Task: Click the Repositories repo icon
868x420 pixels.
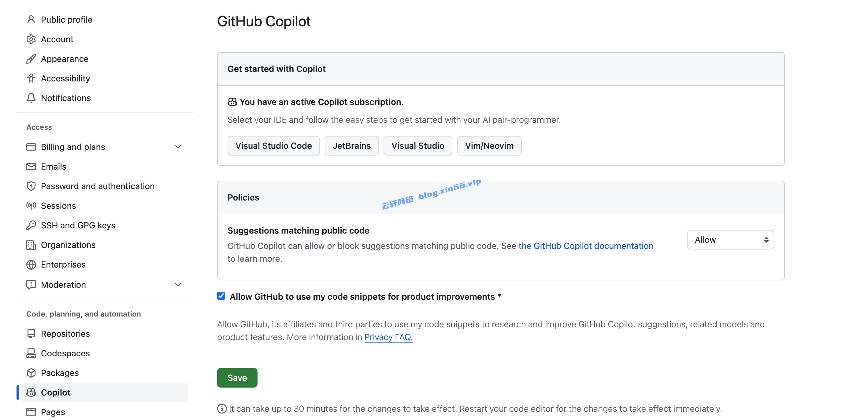Action: click(31, 333)
